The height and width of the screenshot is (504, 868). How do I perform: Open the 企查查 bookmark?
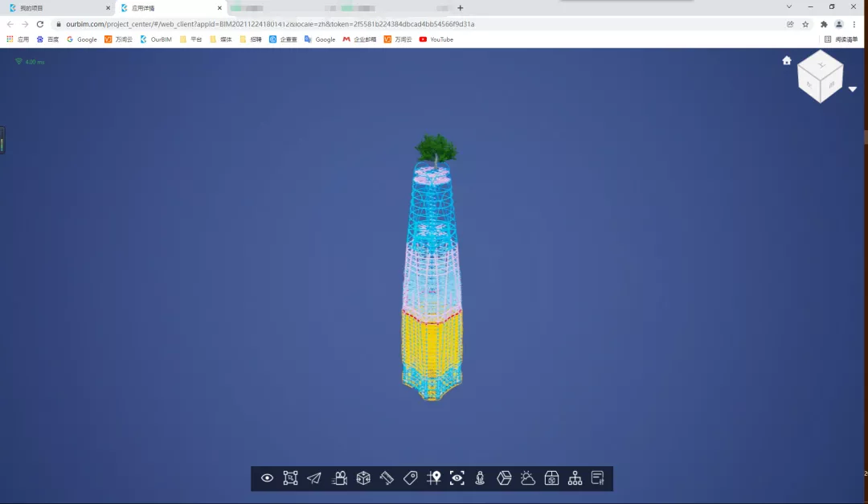point(284,39)
